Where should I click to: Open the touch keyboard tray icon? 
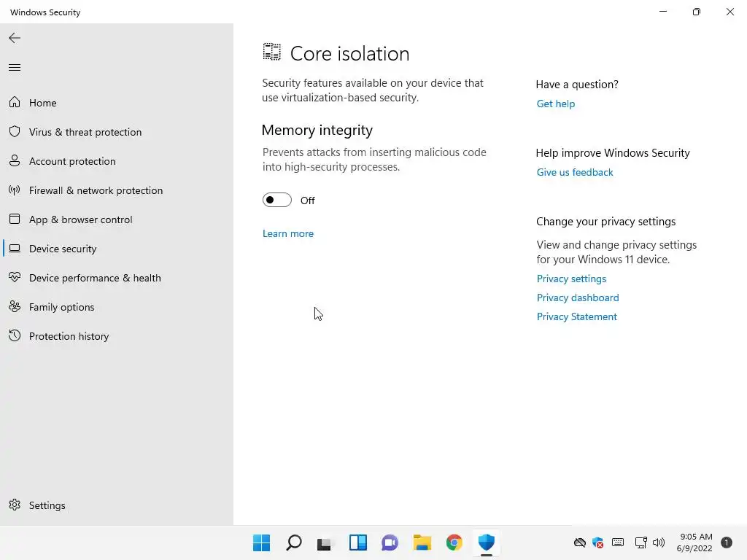pos(617,542)
